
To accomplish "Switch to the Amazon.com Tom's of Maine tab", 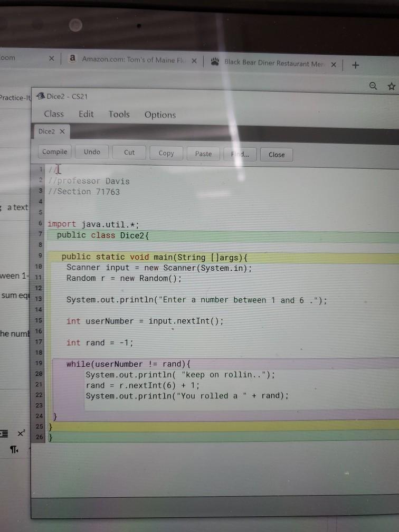I will click(x=132, y=59).
